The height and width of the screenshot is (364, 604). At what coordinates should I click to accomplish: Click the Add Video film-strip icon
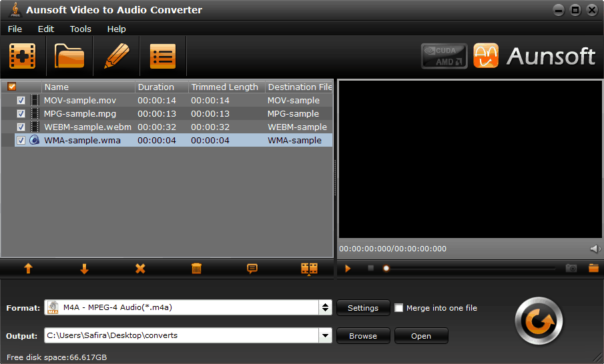click(22, 56)
